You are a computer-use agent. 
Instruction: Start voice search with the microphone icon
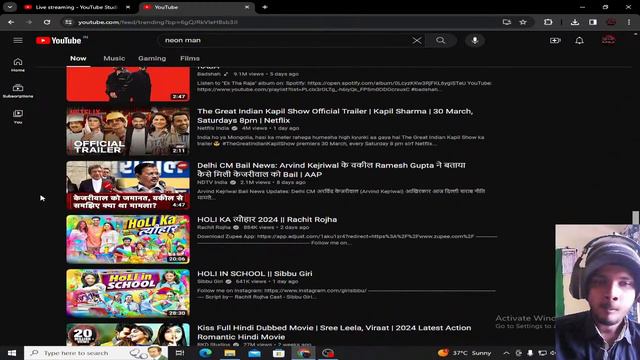pyautogui.click(x=475, y=40)
